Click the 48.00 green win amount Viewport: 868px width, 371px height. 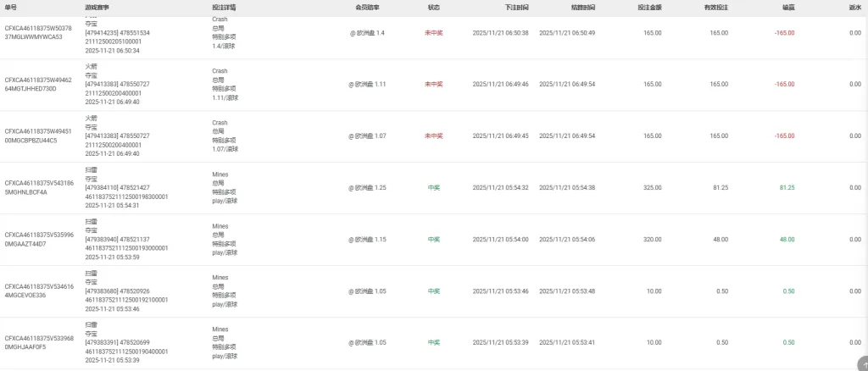pyautogui.click(x=787, y=239)
